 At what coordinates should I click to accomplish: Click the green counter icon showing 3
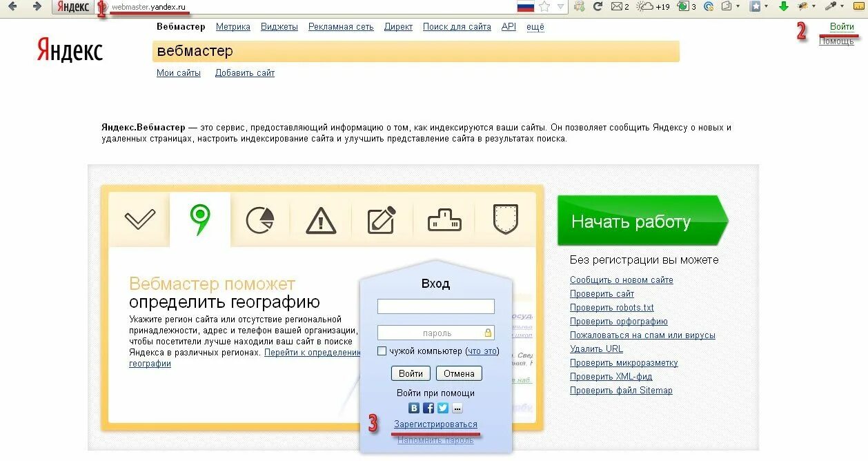click(686, 6)
